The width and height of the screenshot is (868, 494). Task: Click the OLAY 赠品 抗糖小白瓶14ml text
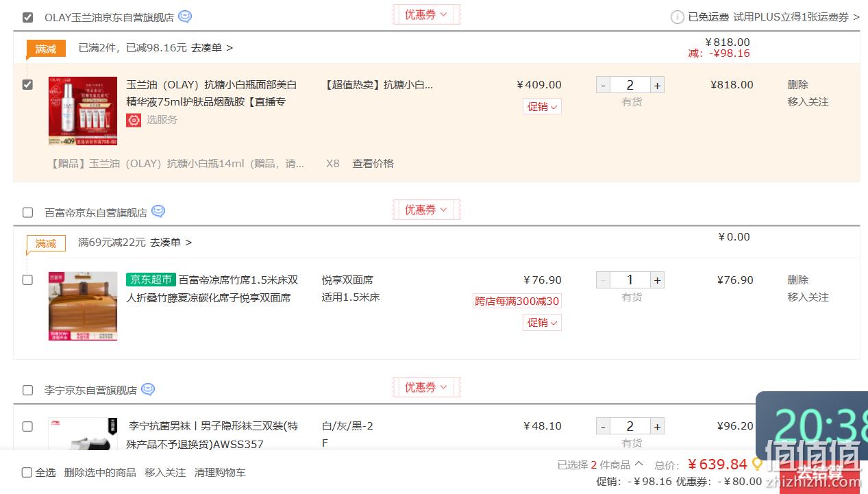pyautogui.click(x=177, y=164)
